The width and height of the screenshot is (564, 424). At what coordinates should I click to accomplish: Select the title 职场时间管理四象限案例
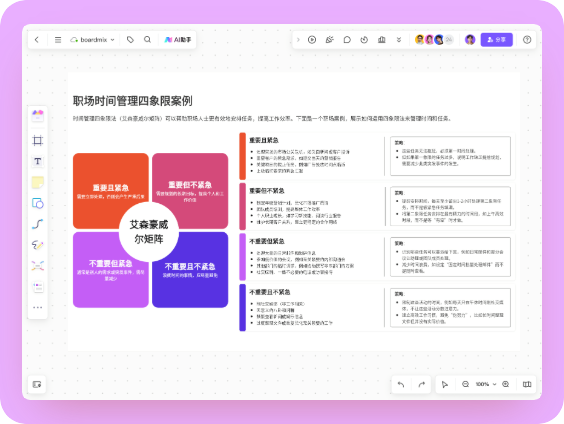(x=133, y=101)
